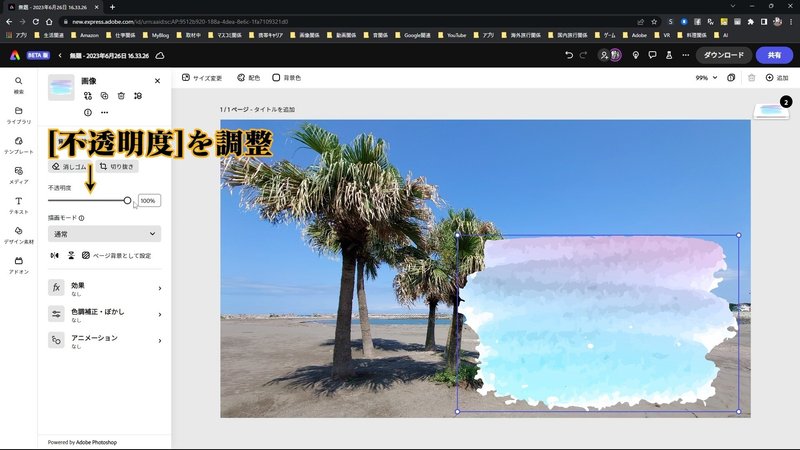Show info for 描画モード blend mode
The image size is (800, 450).
click(82, 218)
